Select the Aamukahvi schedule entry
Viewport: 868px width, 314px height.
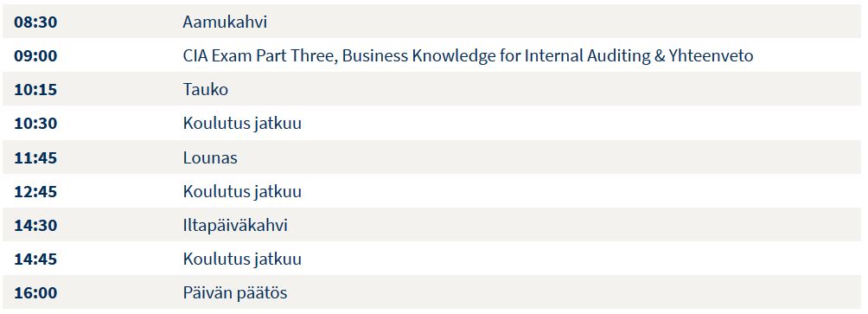point(225,22)
